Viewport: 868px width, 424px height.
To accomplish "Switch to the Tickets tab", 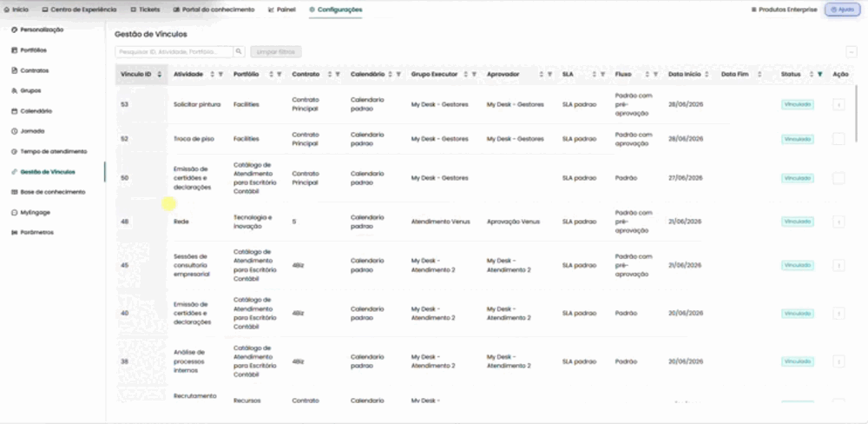I will (x=145, y=10).
